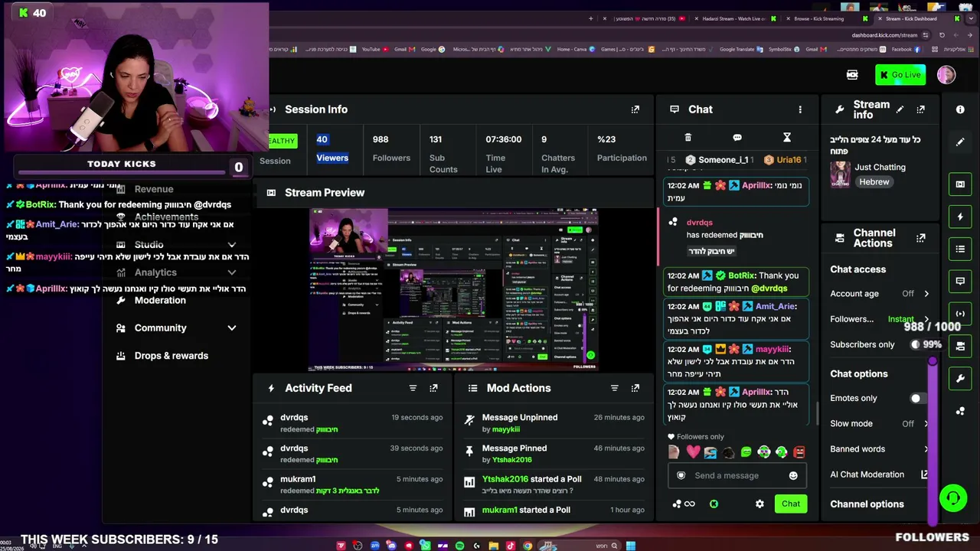
Task: Pop out the Mod Actions panel
Action: 635,388
